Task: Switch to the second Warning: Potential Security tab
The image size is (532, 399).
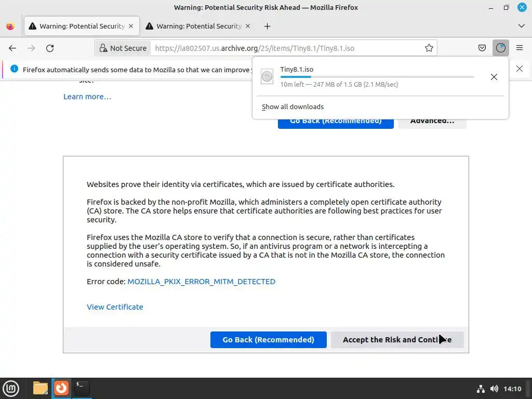Action: coord(198,26)
